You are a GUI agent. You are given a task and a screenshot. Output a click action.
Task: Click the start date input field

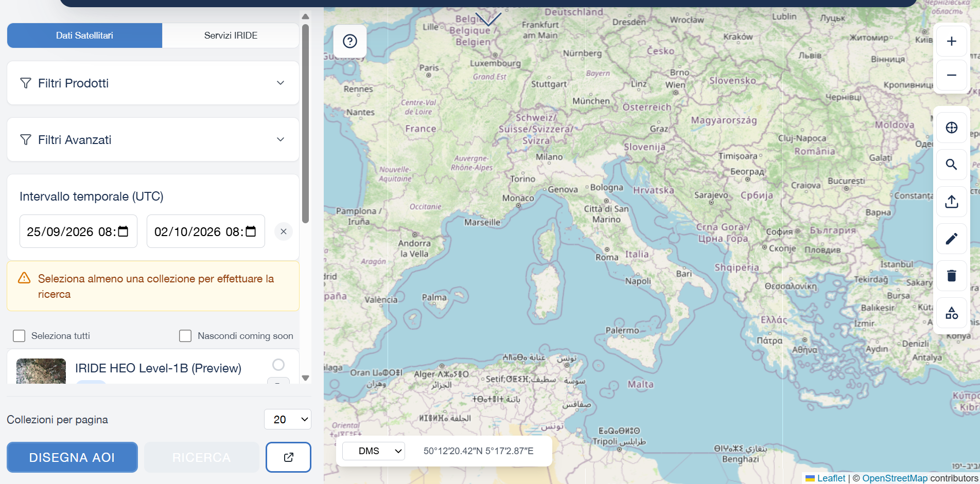(x=78, y=231)
